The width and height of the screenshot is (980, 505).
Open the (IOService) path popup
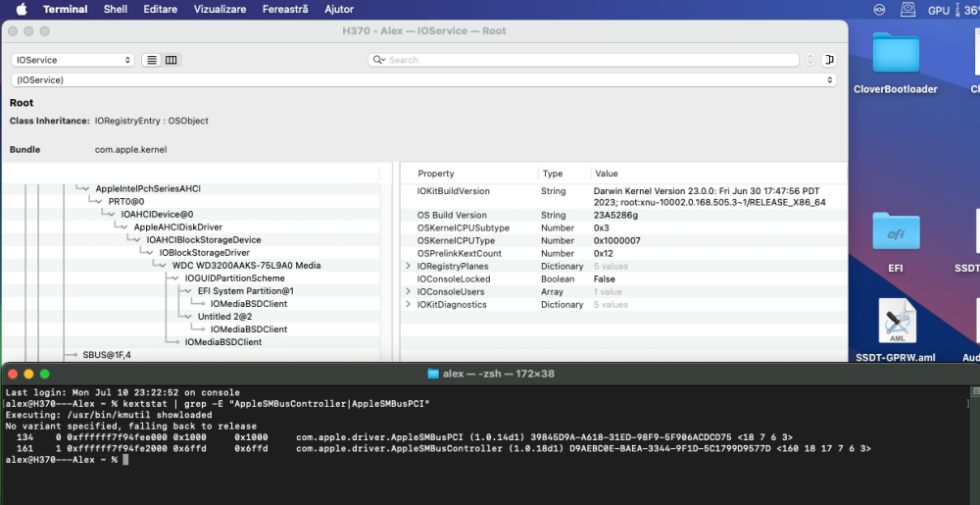(x=423, y=80)
